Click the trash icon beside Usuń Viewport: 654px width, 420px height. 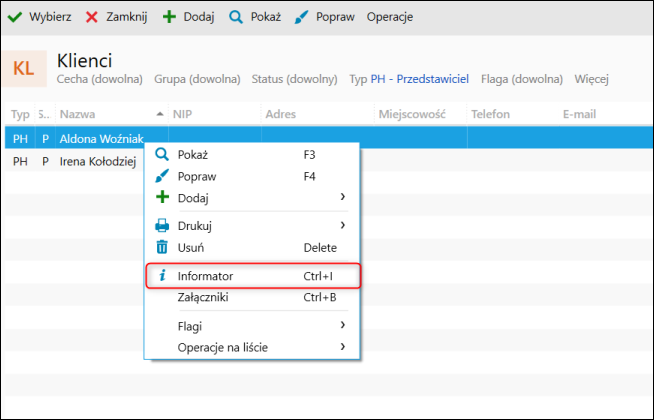click(162, 247)
